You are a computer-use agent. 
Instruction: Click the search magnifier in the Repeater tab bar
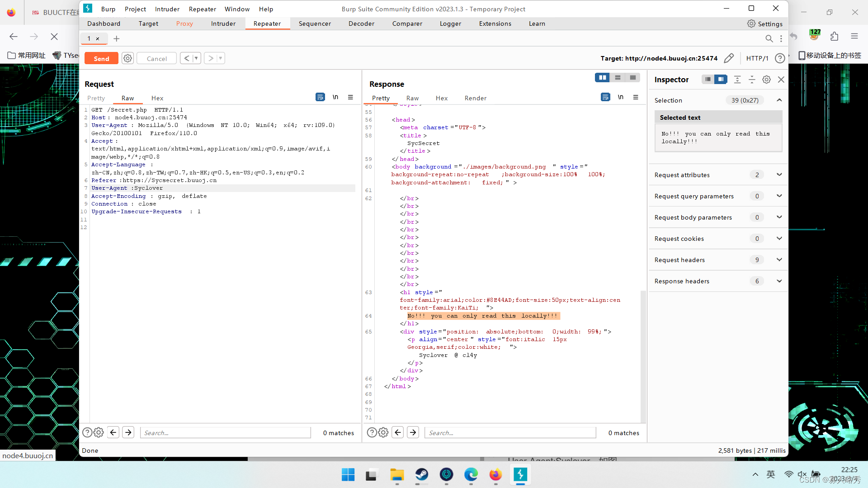[769, 39]
